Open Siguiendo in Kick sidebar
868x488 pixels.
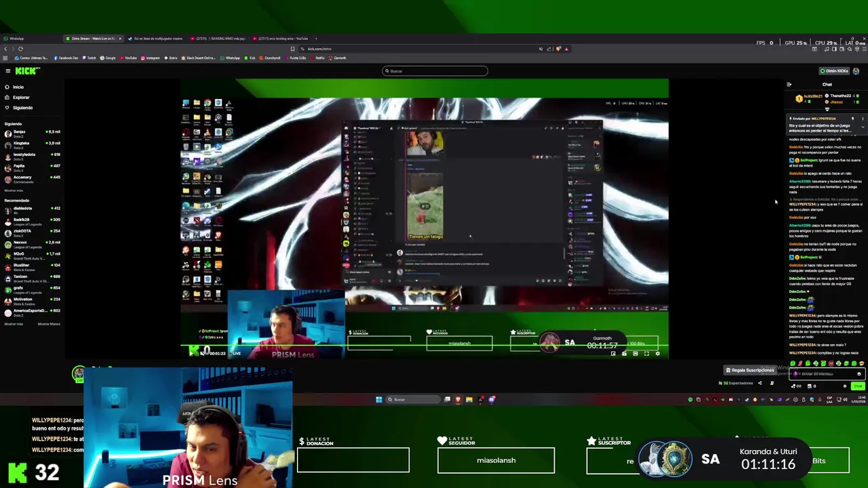coord(18,107)
